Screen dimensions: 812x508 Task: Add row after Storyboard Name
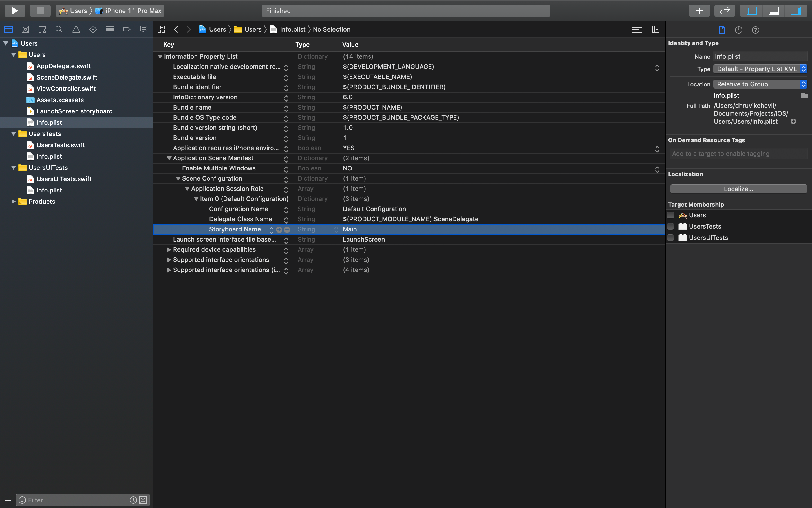[279, 229]
